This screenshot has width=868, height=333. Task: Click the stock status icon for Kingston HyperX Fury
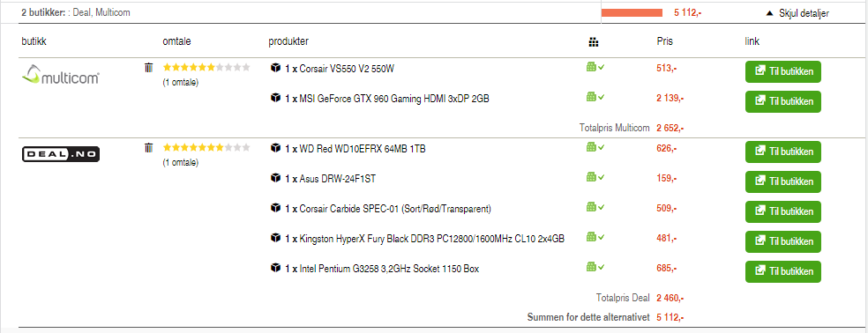(595, 237)
